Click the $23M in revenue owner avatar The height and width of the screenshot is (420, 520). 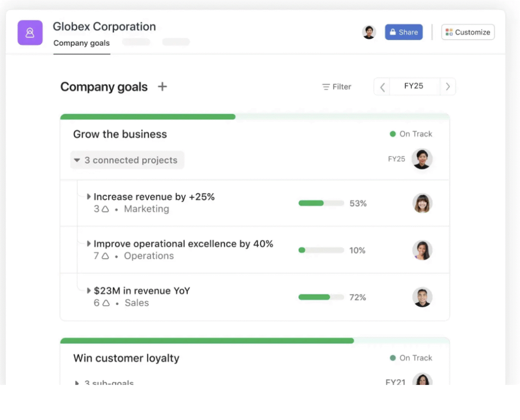[422, 297]
